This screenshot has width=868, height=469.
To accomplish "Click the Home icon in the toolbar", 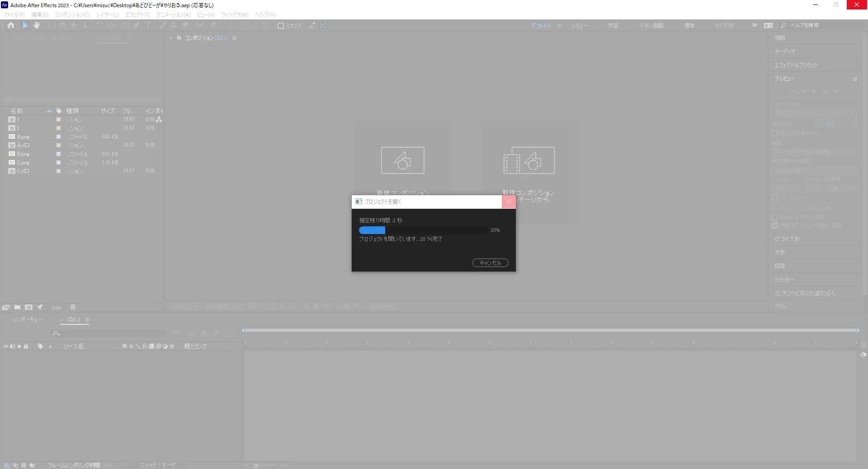I will coord(11,25).
